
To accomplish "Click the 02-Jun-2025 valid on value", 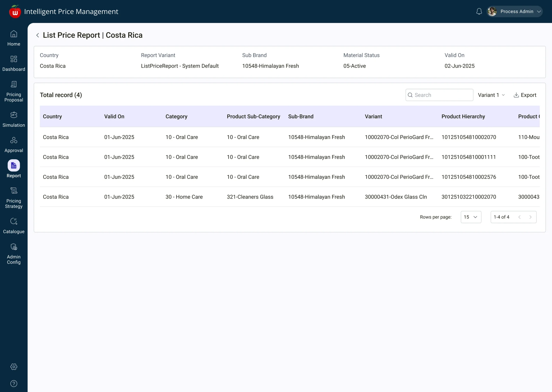I will click(459, 66).
